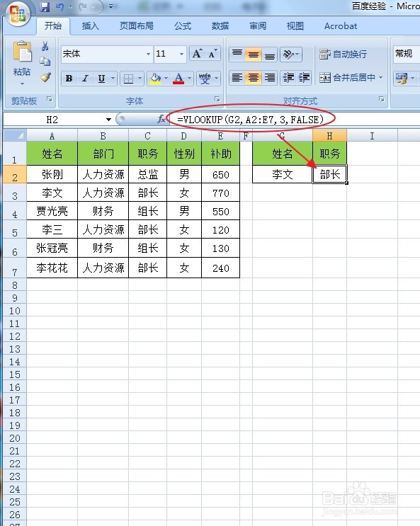Viewport: 420px width, 526px height.
Task: Switch to the 视图 tab
Action: tap(295, 25)
